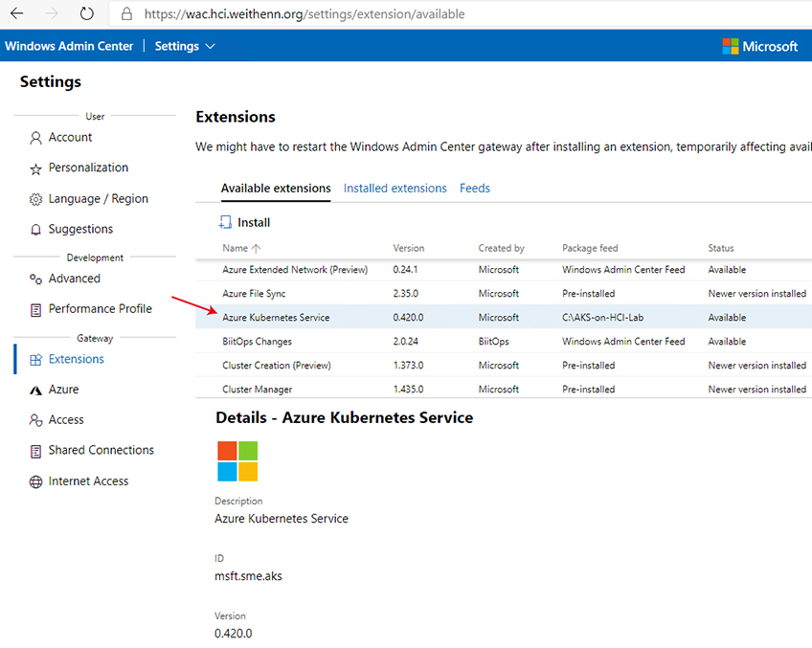This screenshot has height=648, width=812.
Task: Click the Azure logo icon
Action: click(35, 391)
